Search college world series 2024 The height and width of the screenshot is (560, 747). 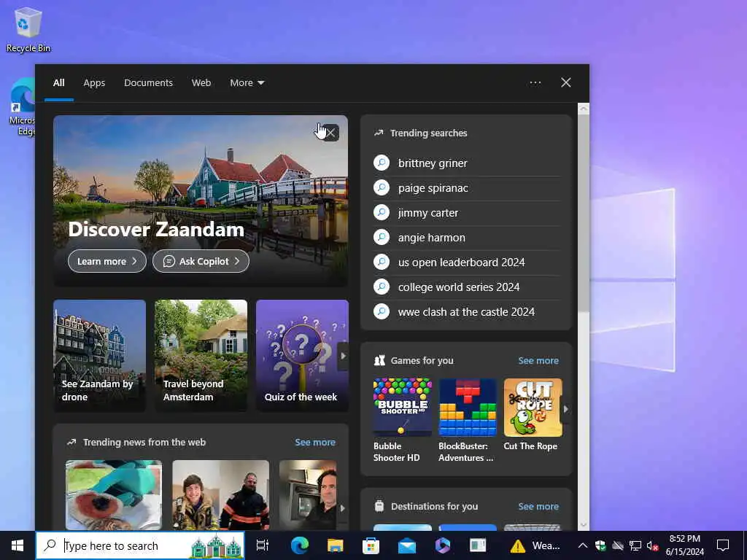point(467,287)
